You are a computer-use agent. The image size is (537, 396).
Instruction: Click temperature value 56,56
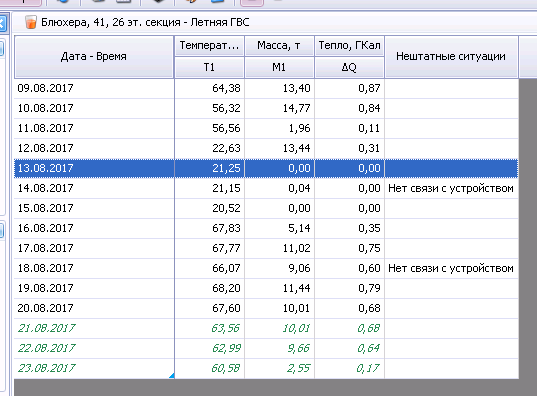point(226,128)
